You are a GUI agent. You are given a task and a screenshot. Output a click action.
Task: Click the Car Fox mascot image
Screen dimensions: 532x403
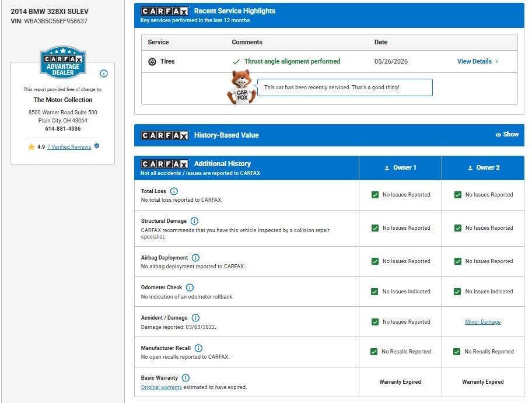coord(242,87)
